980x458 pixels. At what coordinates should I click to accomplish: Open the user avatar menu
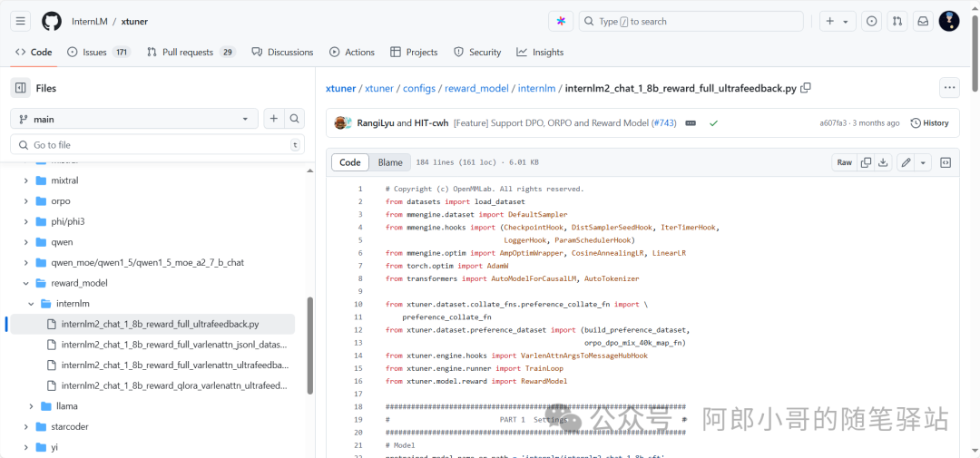(x=949, y=21)
